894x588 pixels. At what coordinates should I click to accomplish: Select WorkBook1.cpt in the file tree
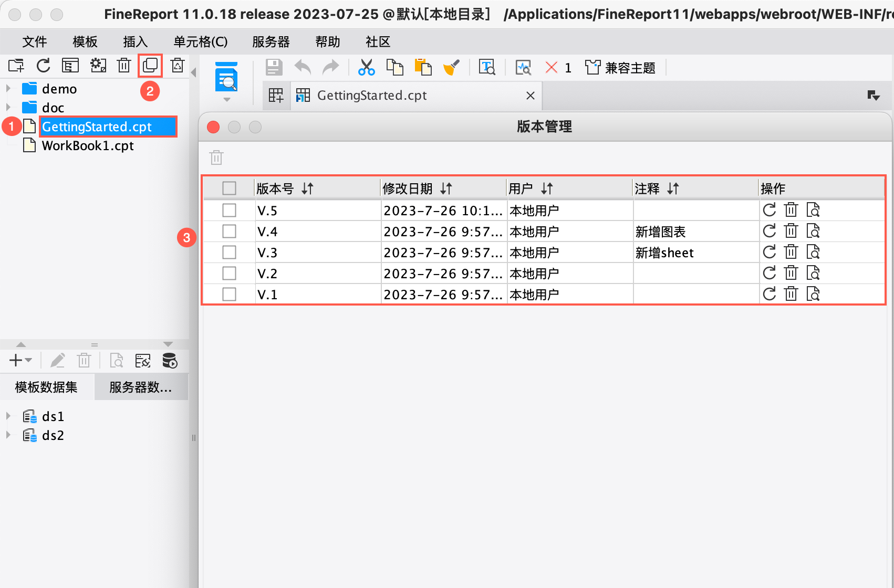point(88,145)
